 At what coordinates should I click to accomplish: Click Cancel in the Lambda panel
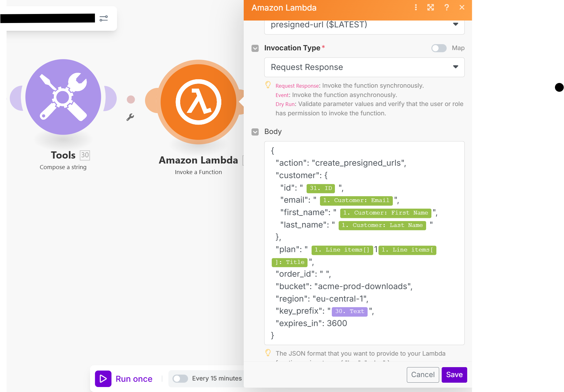(x=423, y=375)
